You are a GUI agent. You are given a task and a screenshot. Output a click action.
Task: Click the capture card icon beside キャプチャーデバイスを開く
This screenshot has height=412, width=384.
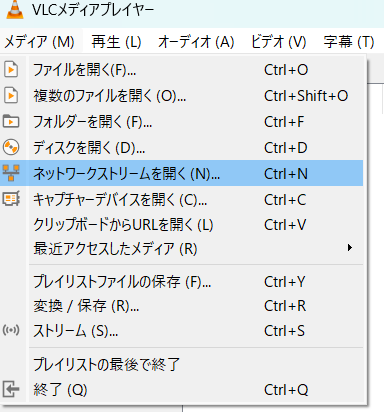tap(11, 199)
